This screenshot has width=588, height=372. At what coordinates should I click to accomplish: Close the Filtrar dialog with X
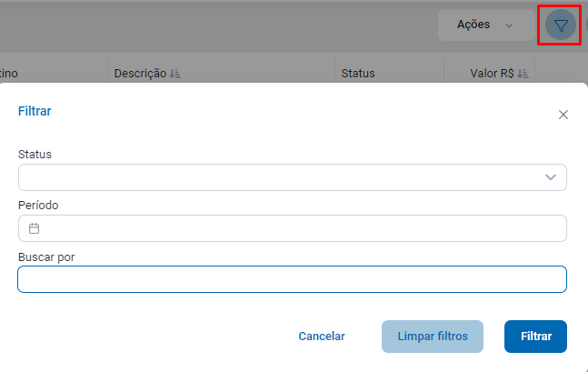pos(563,115)
